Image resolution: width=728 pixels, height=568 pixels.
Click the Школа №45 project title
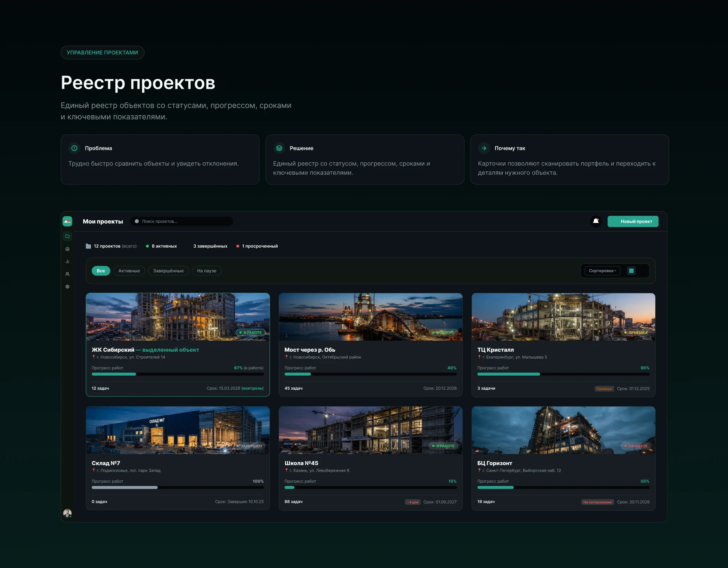point(301,463)
